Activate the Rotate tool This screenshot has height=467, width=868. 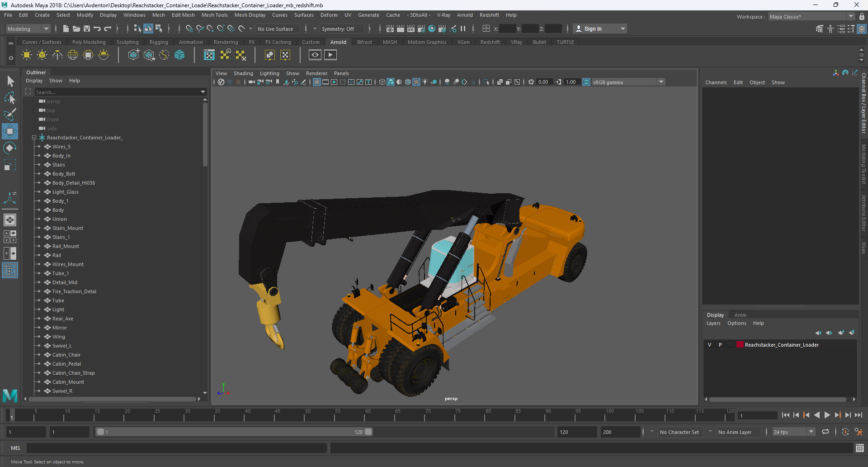click(x=10, y=148)
